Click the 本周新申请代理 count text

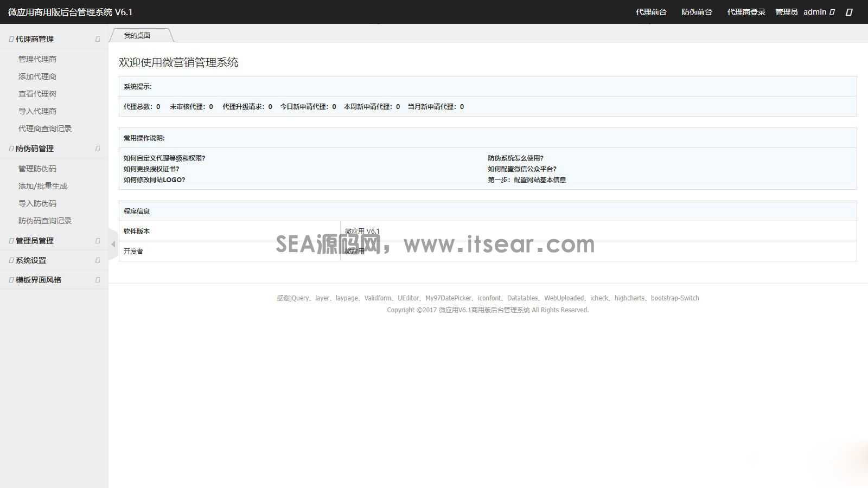372,107
